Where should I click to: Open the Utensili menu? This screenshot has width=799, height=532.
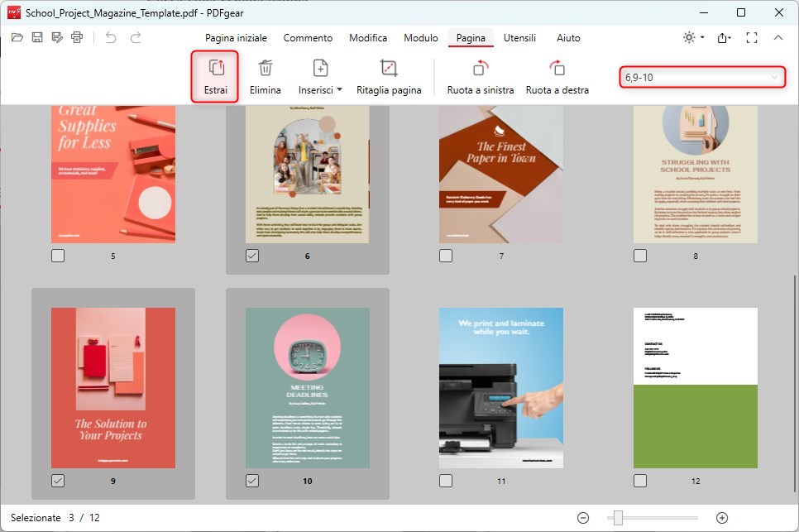coord(519,38)
